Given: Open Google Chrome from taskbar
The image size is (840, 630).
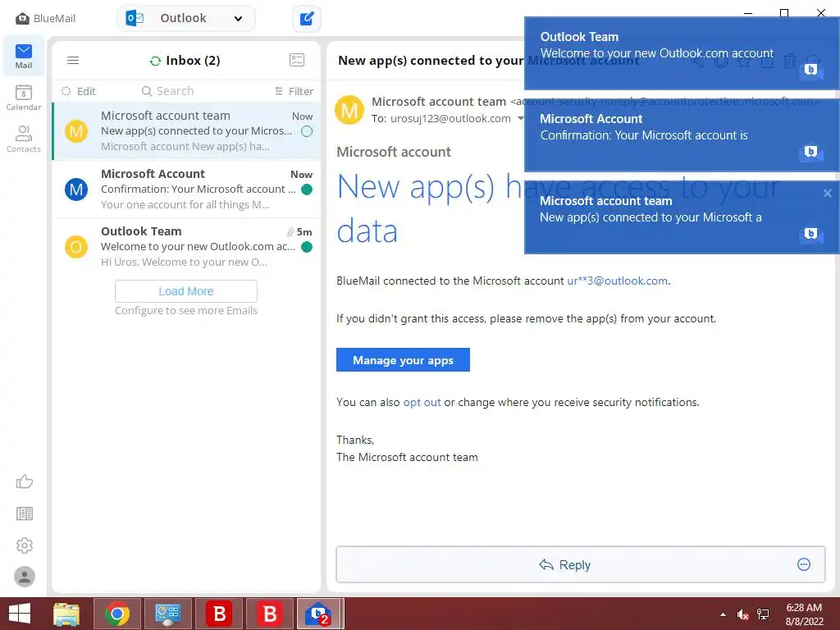Looking at the screenshot, I should (117, 614).
